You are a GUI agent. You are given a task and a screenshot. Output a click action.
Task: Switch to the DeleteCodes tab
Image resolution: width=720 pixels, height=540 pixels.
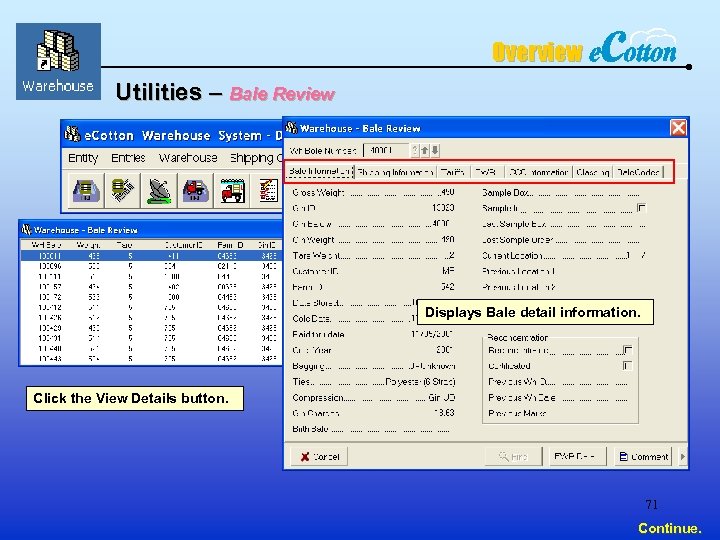pos(638,172)
